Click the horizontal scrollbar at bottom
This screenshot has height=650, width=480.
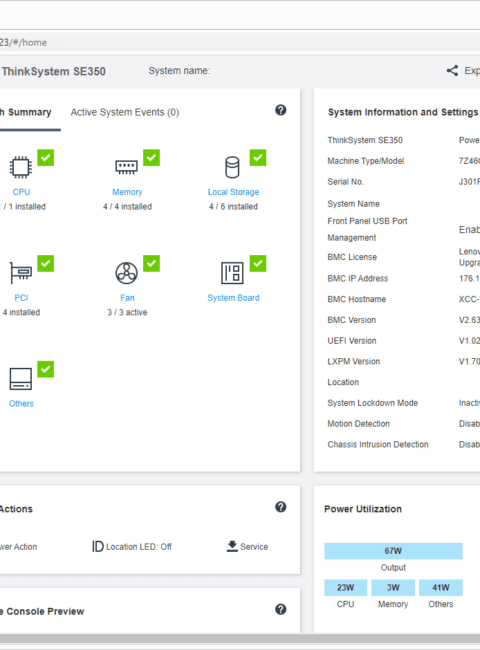tap(240, 638)
